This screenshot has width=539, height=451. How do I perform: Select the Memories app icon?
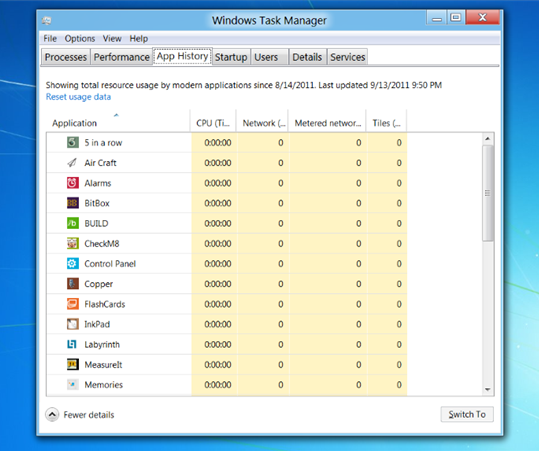click(73, 385)
